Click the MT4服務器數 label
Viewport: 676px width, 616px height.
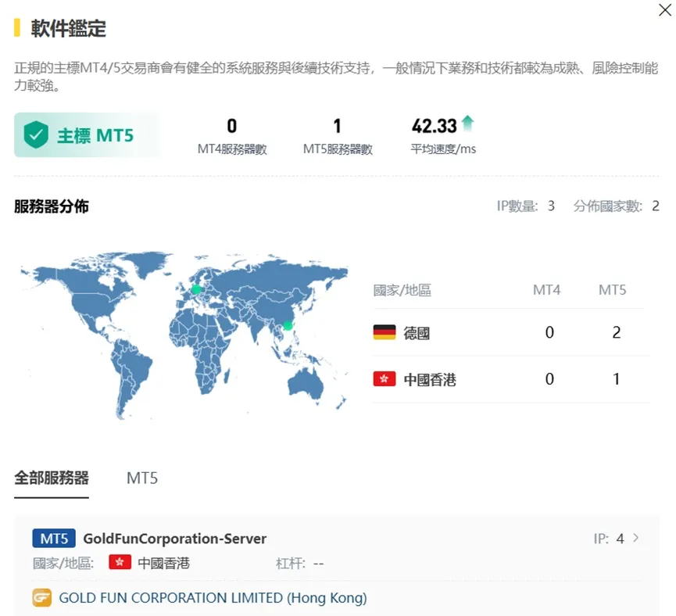(x=232, y=149)
